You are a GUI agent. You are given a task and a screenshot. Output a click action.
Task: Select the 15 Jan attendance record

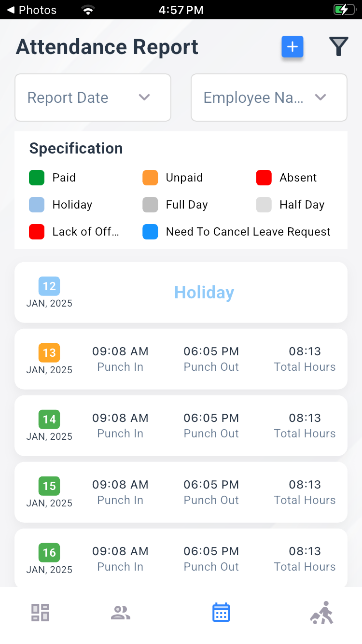click(181, 492)
